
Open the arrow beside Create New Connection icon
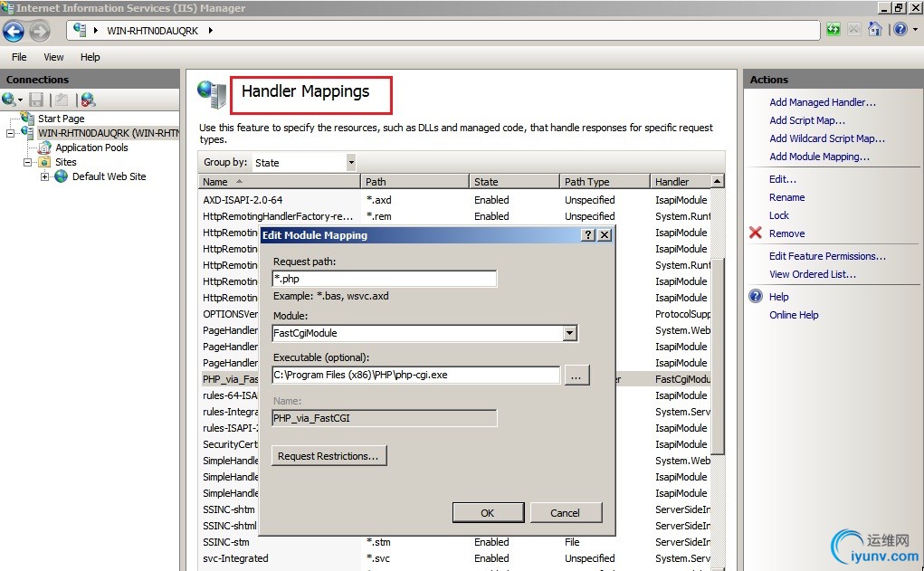(20, 100)
